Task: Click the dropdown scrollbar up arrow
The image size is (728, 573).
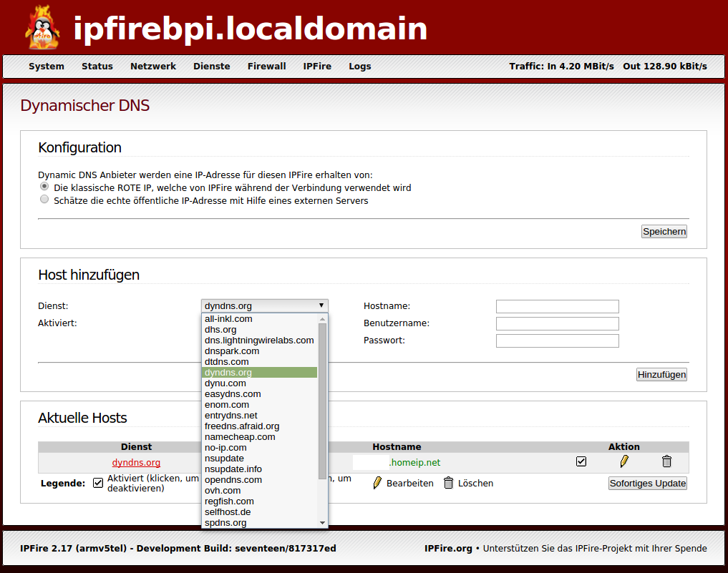Action: 322,319
